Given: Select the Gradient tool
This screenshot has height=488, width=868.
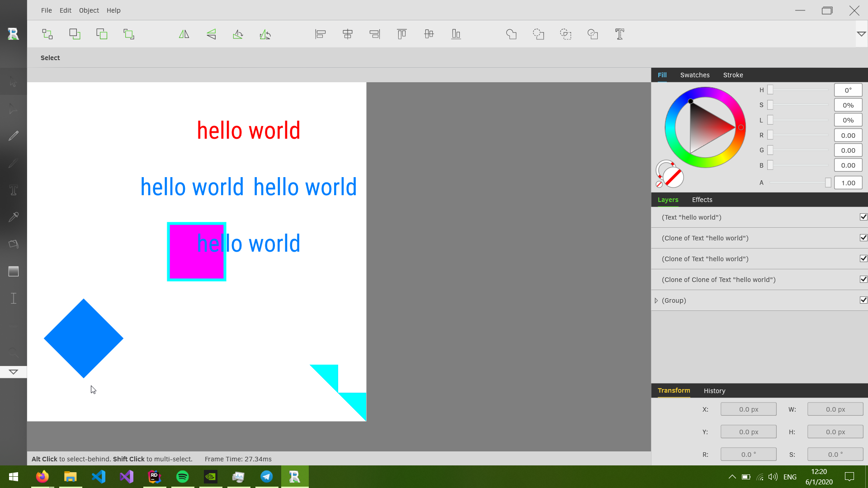Looking at the screenshot, I should pos(14,271).
